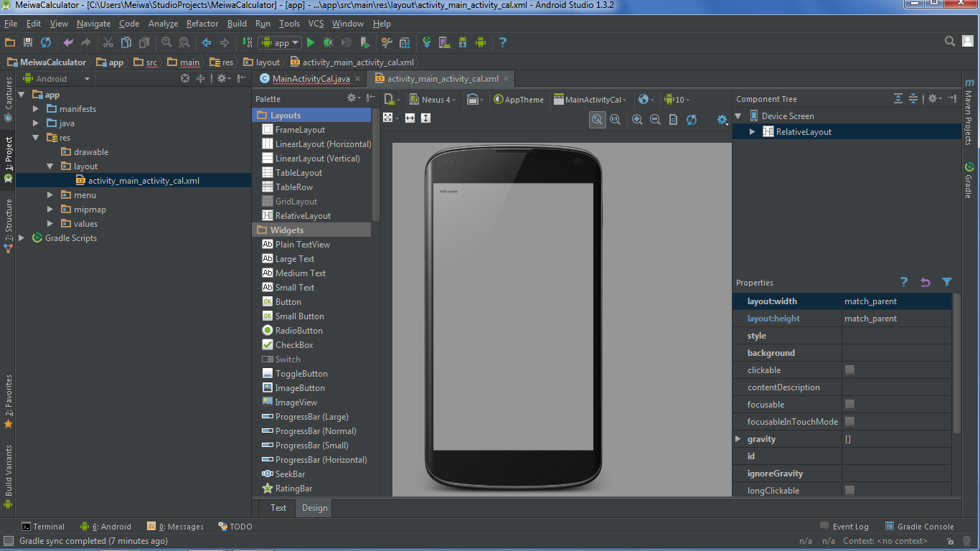Viewport: 980px width, 551px height.
Task: Open the Help question mark in main toolbar
Action: coord(503,42)
